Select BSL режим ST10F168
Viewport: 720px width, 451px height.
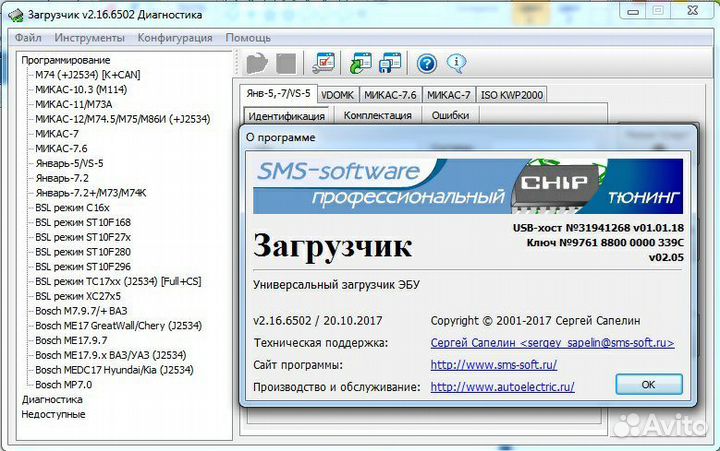pyautogui.click(x=83, y=222)
